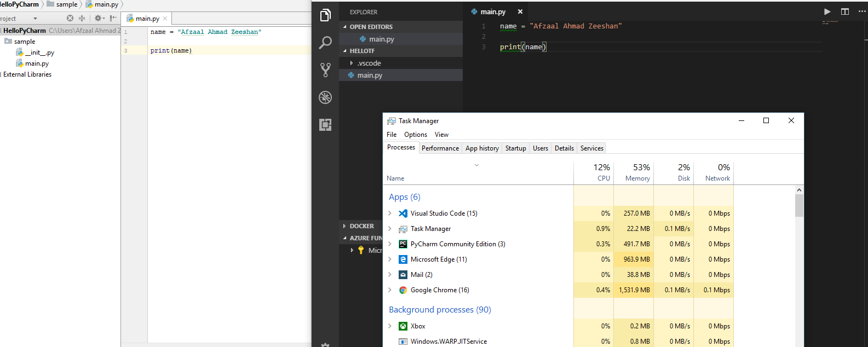The width and height of the screenshot is (868, 347).
Task: Sort processes by Name column
Action: pos(479,172)
